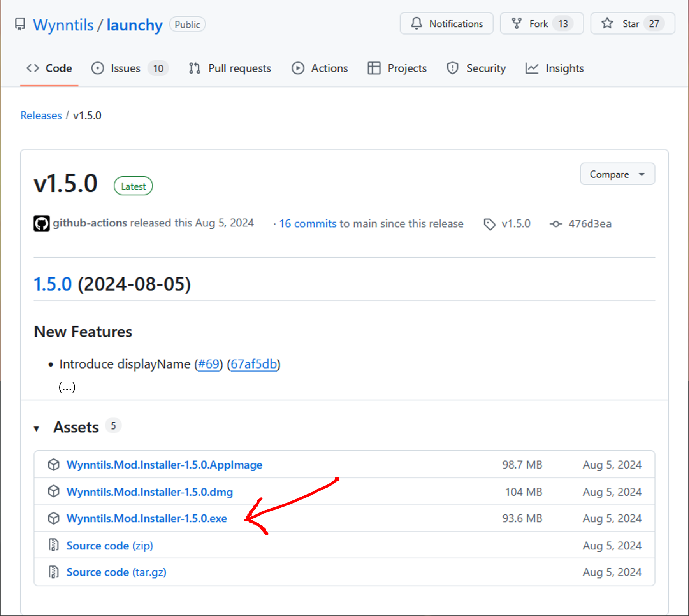
Task: Click the package icon beside the AppImage asset
Action: 54,465
